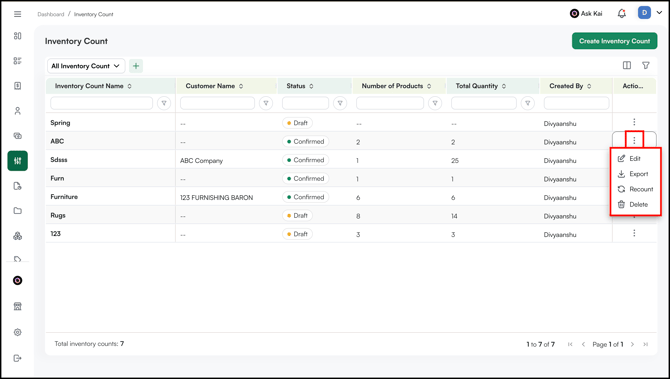Open the person (customers) icon in the sidebar
The image size is (670, 379).
[x=18, y=111]
